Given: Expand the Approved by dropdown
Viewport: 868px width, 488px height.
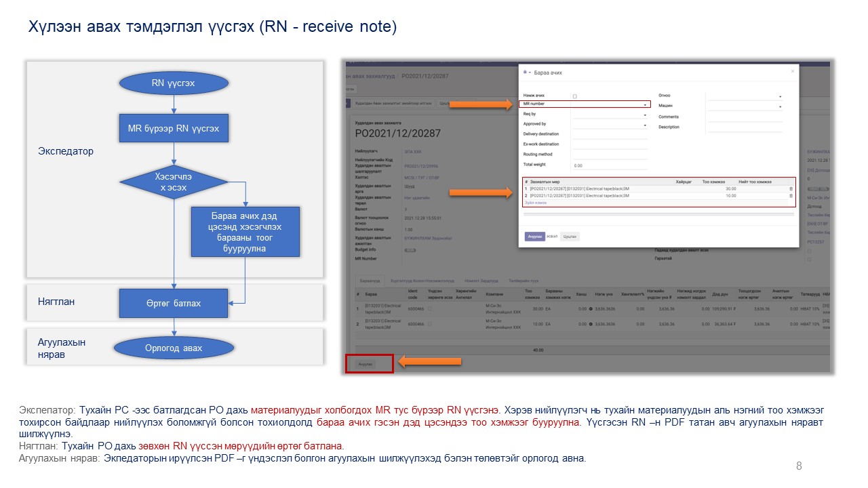Looking at the screenshot, I should point(644,125).
